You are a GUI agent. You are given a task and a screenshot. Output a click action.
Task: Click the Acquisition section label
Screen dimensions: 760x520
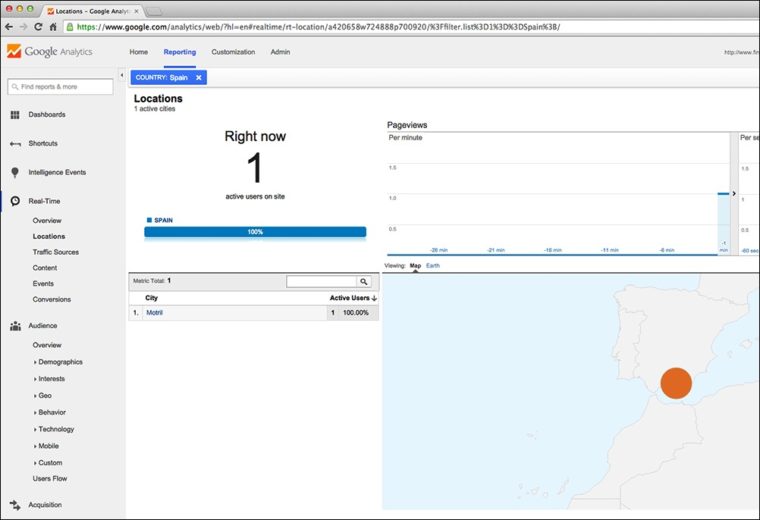point(45,505)
